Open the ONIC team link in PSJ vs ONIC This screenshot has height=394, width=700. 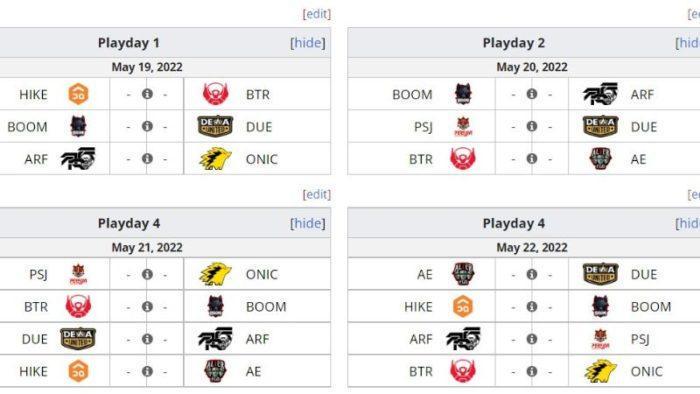click(x=262, y=274)
